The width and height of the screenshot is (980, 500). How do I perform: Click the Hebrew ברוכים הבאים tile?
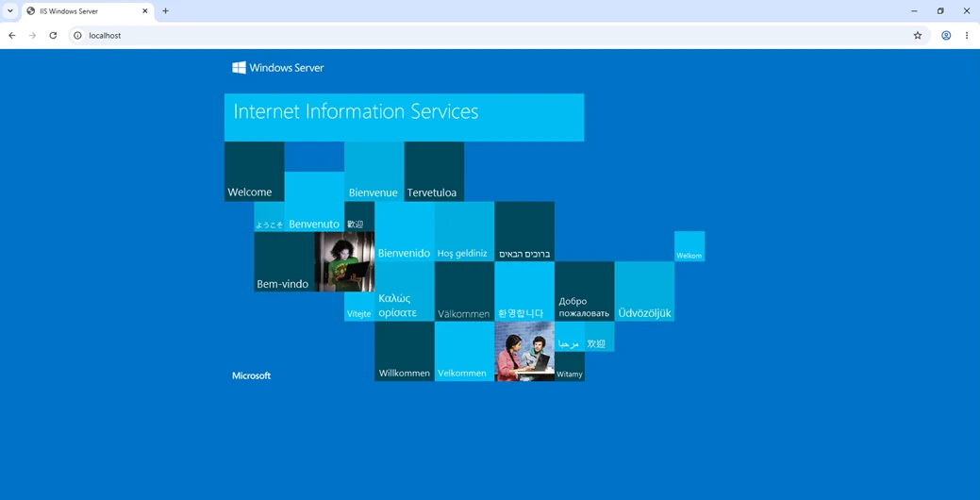524,231
